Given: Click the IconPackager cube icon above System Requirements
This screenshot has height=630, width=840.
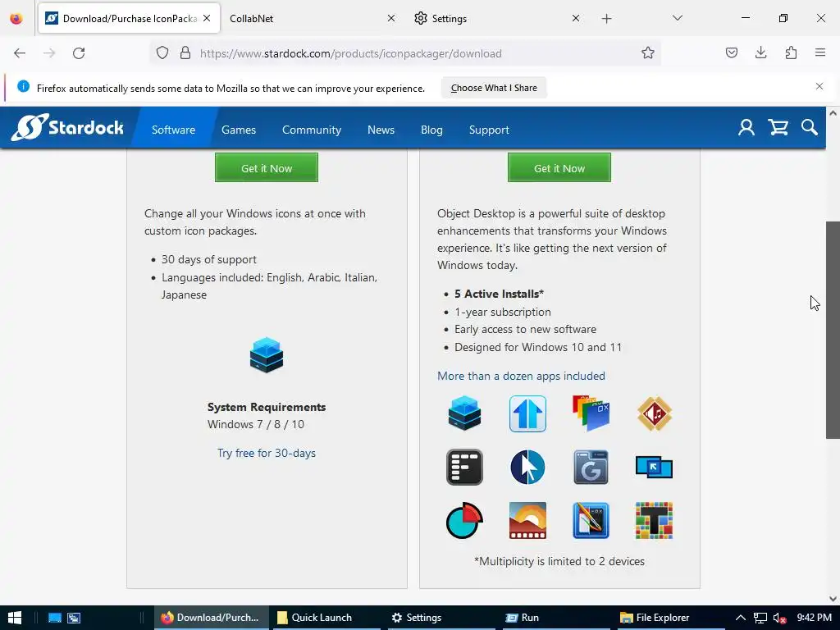Looking at the screenshot, I should (x=267, y=354).
